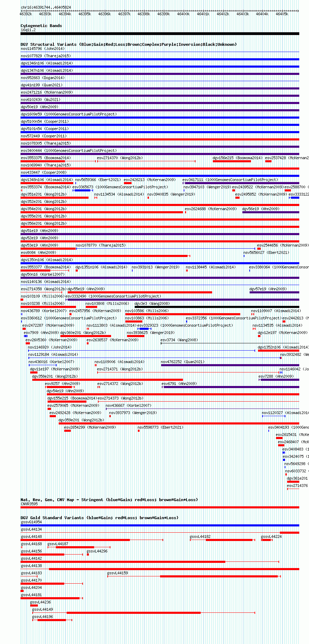
Task: Select the dgv1609e59 1000GenomesConsortiumPilotProject label
Action: click(x=69, y=114)
